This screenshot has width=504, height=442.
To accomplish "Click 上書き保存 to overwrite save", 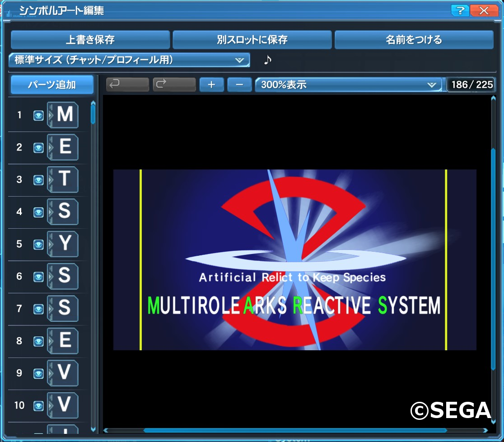I will [x=90, y=40].
